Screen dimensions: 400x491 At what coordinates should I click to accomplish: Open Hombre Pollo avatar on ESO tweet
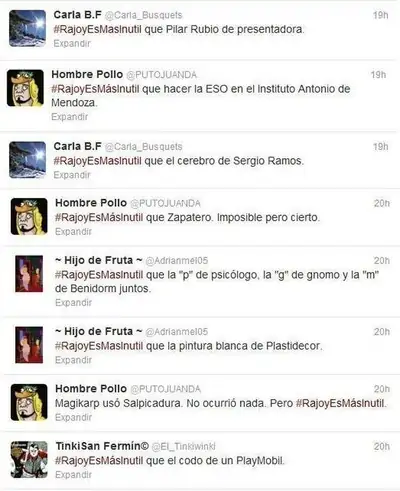coord(25,88)
